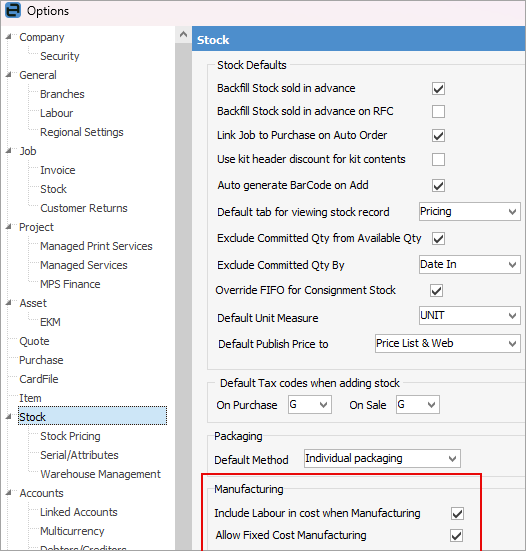Open MPS Finance settings
Viewport: 526px width, 551px height.
click(70, 284)
